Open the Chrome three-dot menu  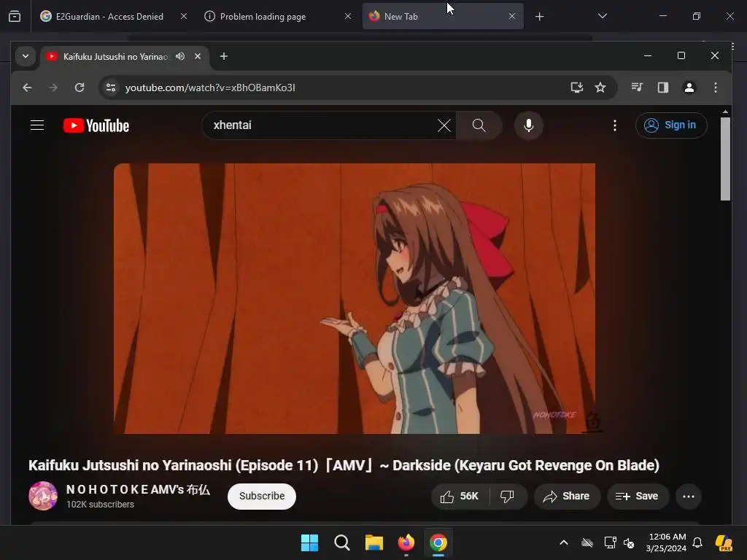pyautogui.click(x=715, y=87)
